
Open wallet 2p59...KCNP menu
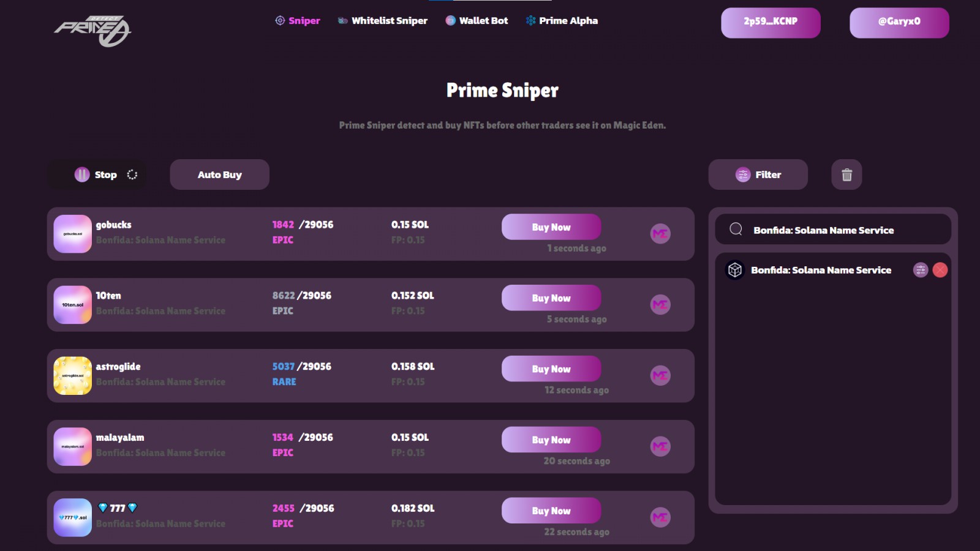click(771, 23)
